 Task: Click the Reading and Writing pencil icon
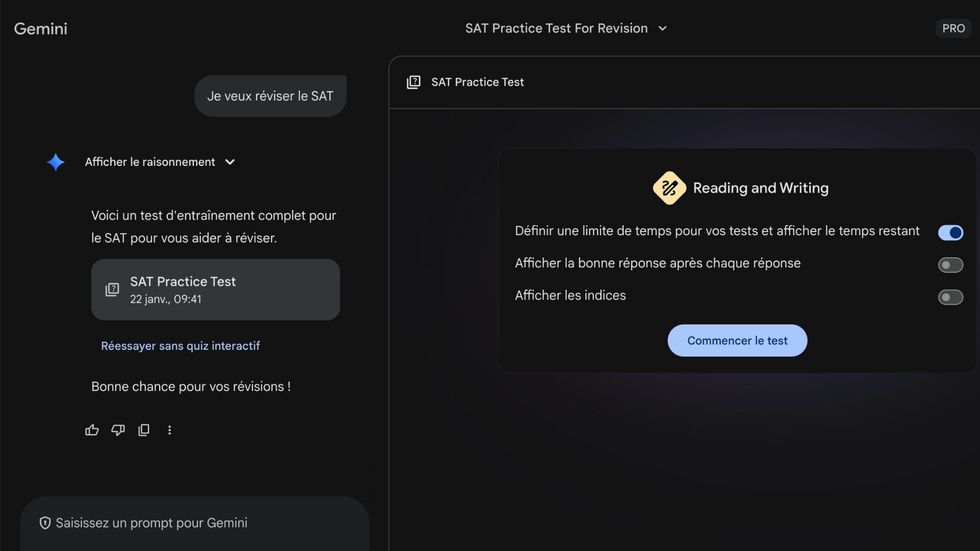(x=669, y=188)
